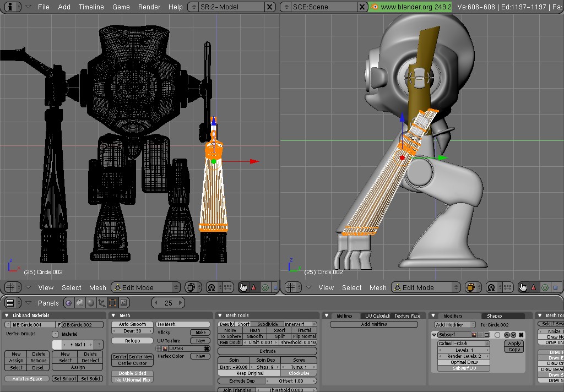Image resolution: width=564 pixels, height=392 pixels.
Task: Move Subsurf modifier down in stack
Action: click(x=513, y=335)
